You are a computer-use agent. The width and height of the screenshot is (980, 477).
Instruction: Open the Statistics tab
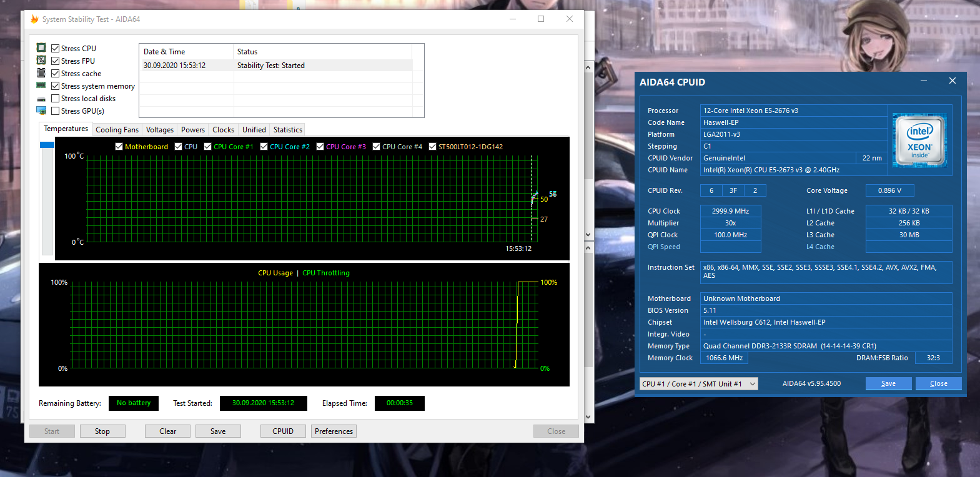click(288, 130)
